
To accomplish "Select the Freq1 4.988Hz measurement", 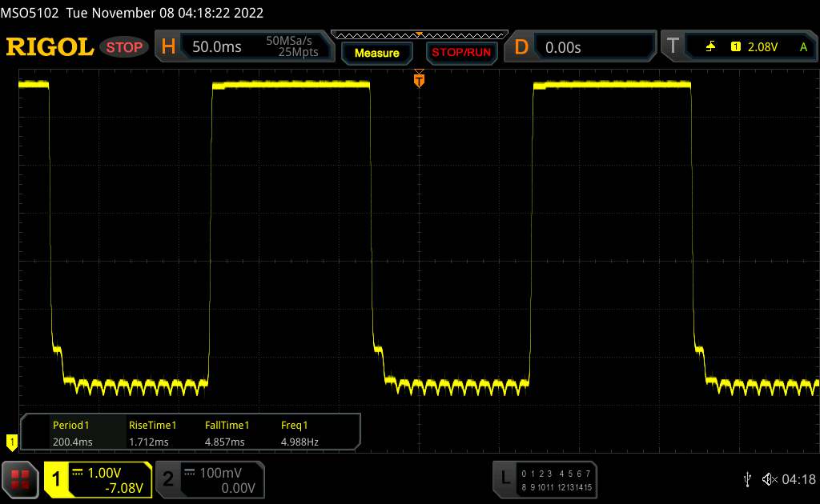I will coord(299,433).
